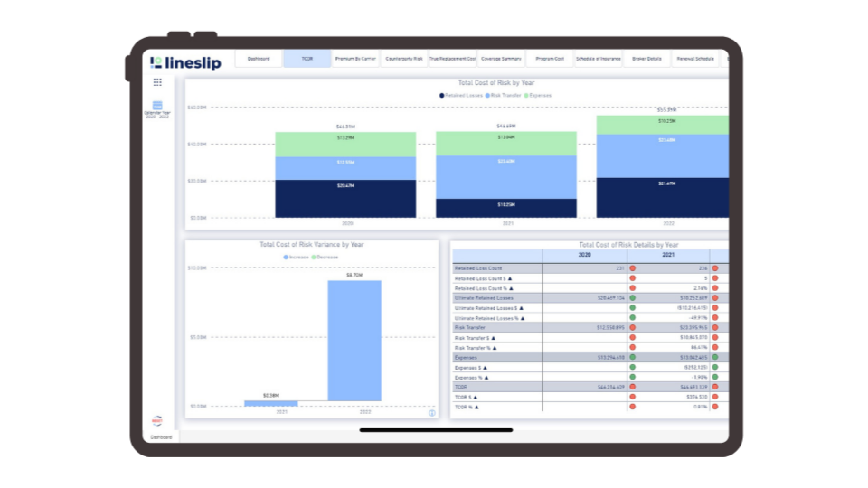Click 2020 green dot in Ultimate Retained Losses row

[632, 298]
